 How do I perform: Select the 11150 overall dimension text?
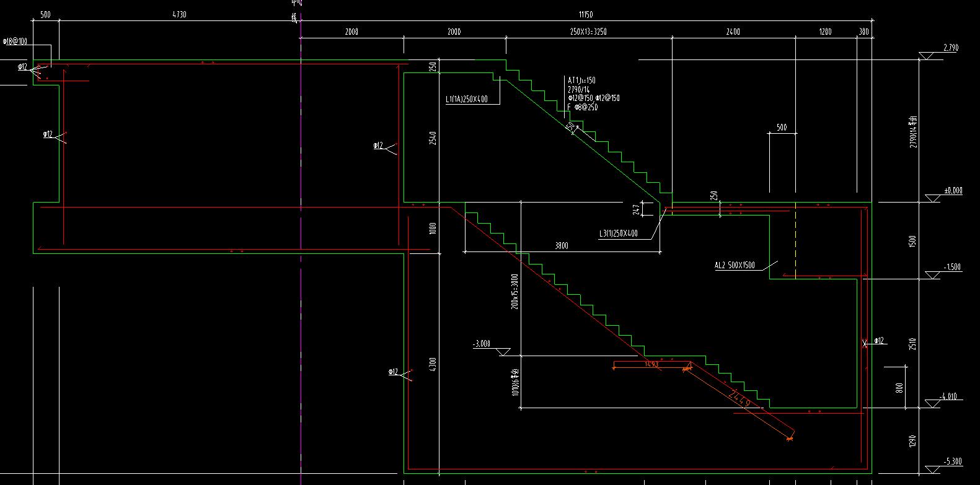[x=585, y=14]
